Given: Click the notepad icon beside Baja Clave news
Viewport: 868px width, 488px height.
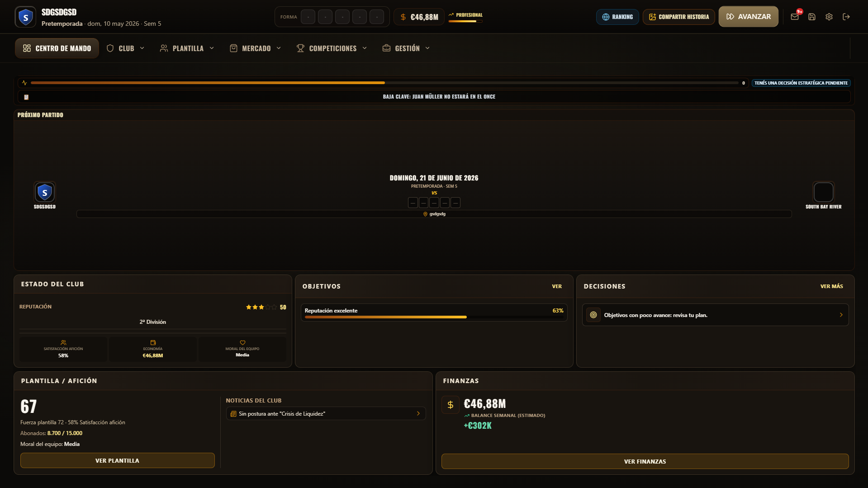Looking at the screenshot, I should pyautogui.click(x=26, y=97).
